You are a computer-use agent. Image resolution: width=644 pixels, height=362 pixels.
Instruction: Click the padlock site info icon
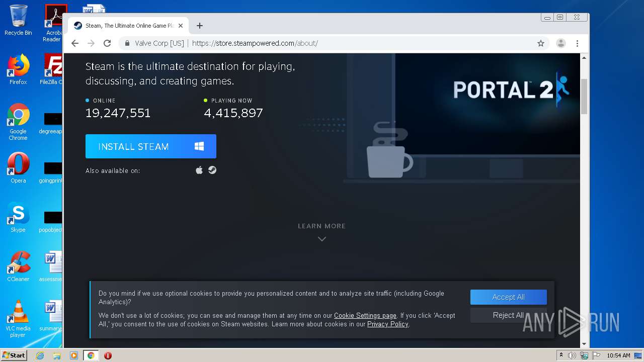[127, 43]
